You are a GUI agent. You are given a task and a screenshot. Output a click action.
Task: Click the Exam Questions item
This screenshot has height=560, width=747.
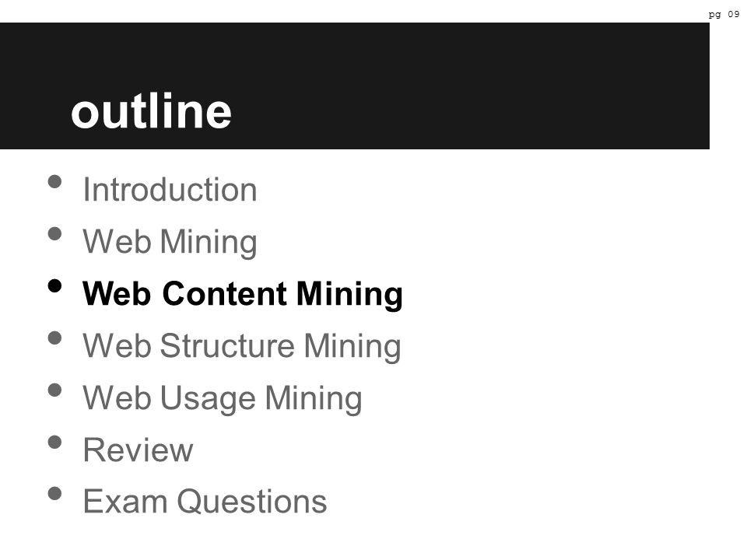tap(205, 502)
